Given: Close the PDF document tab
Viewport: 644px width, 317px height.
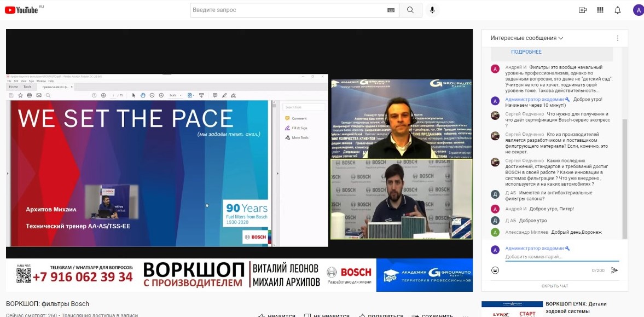Looking at the screenshot, I should pos(72,87).
